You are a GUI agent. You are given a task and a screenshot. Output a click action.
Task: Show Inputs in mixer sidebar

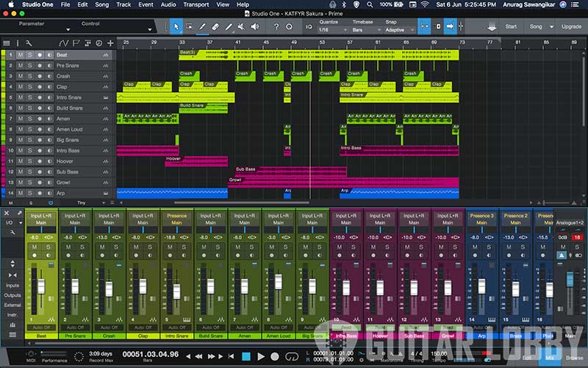click(x=12, y=286)
